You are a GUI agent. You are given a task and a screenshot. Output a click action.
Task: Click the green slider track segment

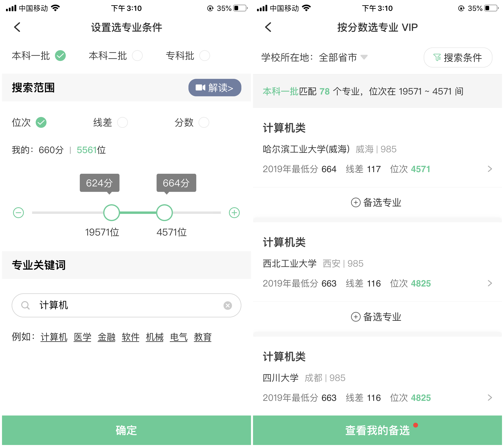(138, 212)
